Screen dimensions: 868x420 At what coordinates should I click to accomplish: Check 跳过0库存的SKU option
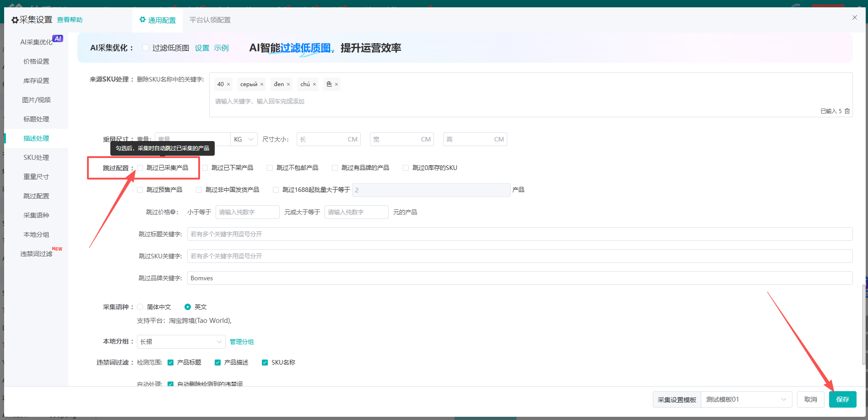point(406,168)
